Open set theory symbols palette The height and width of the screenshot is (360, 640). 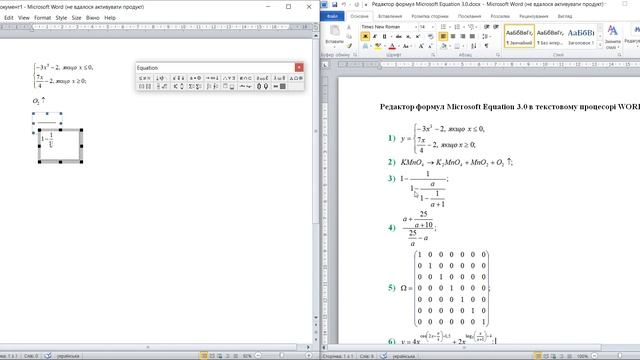(x=245, y=78)
